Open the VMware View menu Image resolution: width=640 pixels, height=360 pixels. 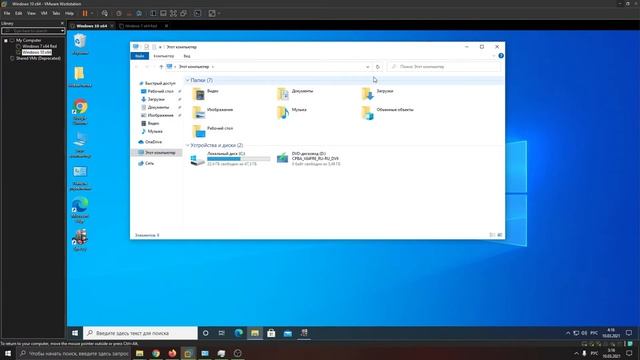click(31, 13)
